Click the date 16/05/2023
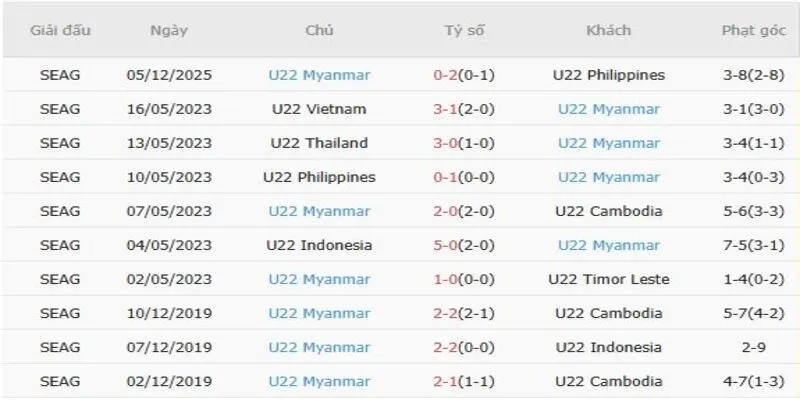The height and width of the screenshot is (400, 800). pyautogui.click(x=169, y=109)
